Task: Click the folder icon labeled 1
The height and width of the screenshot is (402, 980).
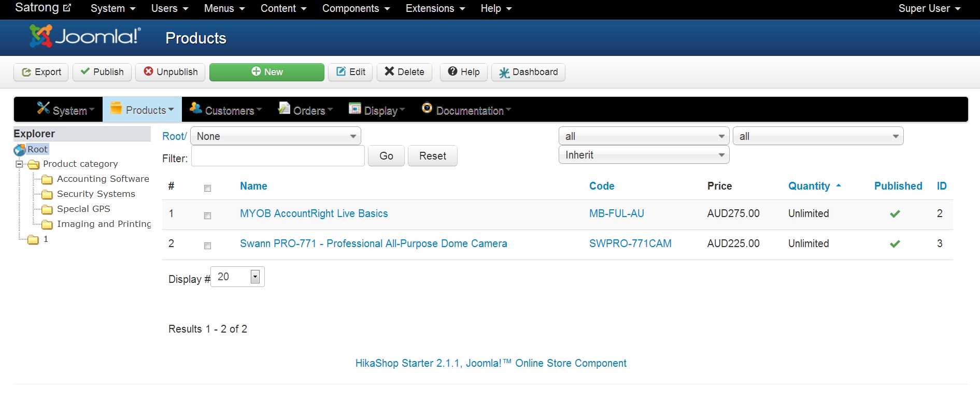Action: tap(33, 239)
